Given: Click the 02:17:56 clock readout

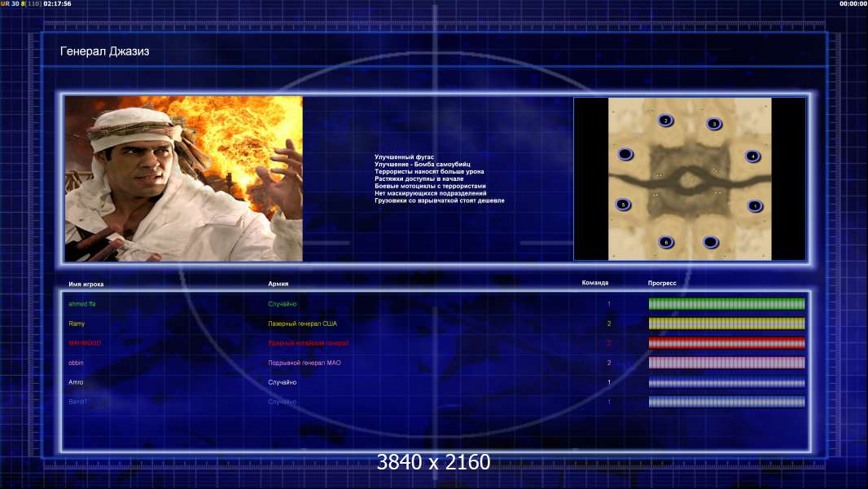Looking at the screenshot, I should (57, 3).
